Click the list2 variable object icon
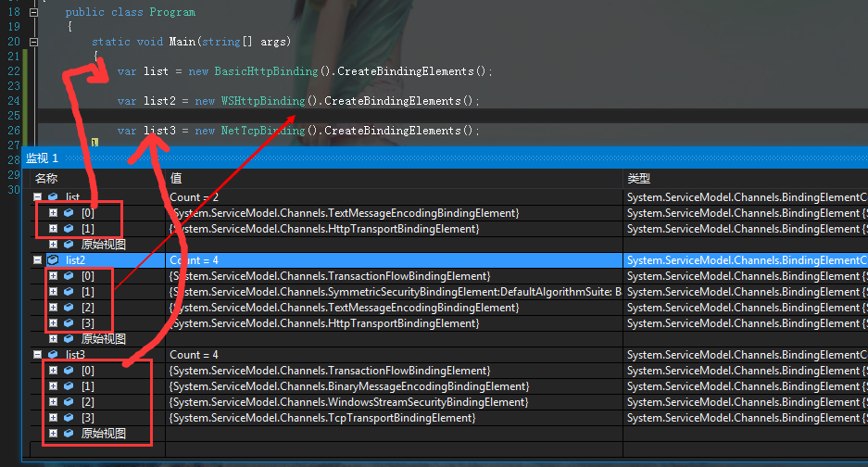 point(53,259)
